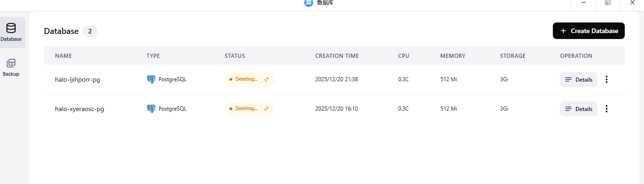
Task: Click the Deleting status badge of halo-ljihporr-pg
Action: [246, 79]
